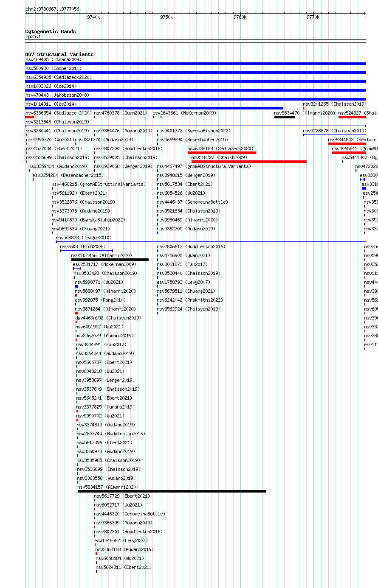Click the nsv5679511 (Chuang2021) label
Viewport: 378px width, 588px height.
point(186,291)
